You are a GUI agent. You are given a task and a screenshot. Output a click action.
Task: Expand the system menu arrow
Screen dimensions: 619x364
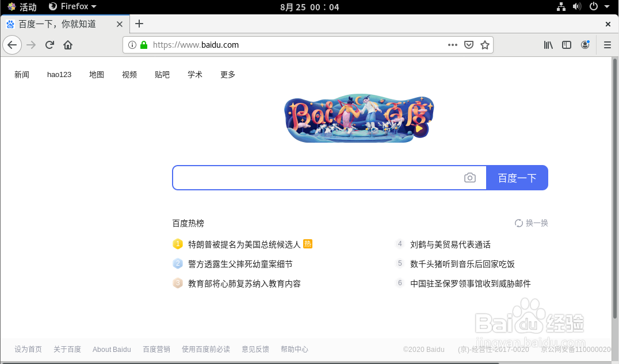(x=607, y=7)
